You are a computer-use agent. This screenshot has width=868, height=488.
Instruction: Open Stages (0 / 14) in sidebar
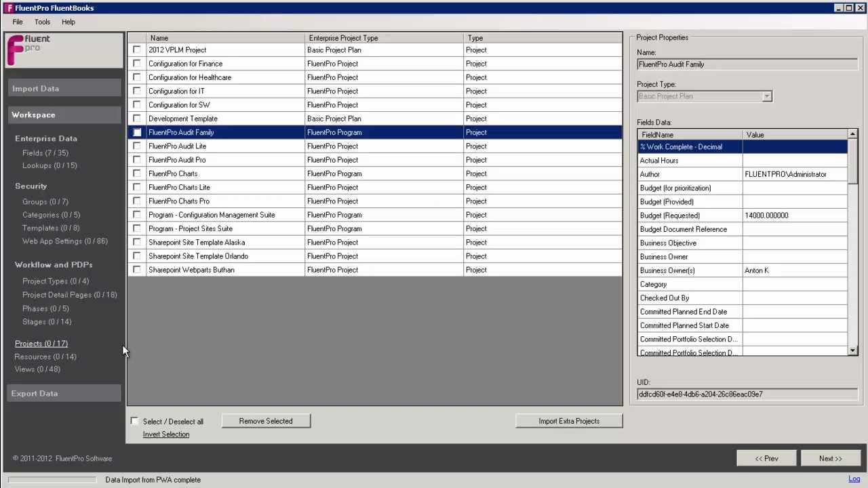coord(47,321)
